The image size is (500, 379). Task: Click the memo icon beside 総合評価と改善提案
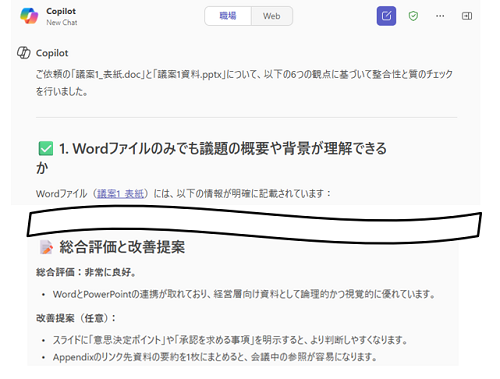pos(46,247)
